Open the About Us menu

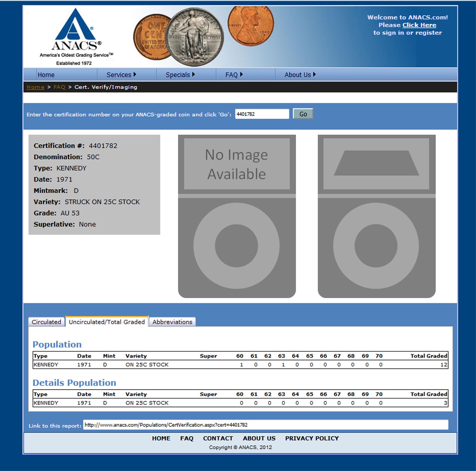pos(298,75)
